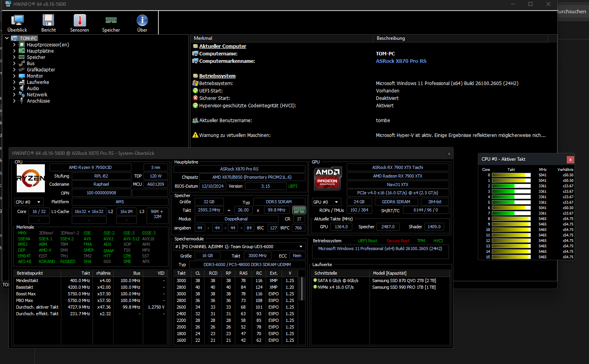Viewport: 589px width, 364px height.
Task: Expand the Bus tree node
Action: coord(14,63)
